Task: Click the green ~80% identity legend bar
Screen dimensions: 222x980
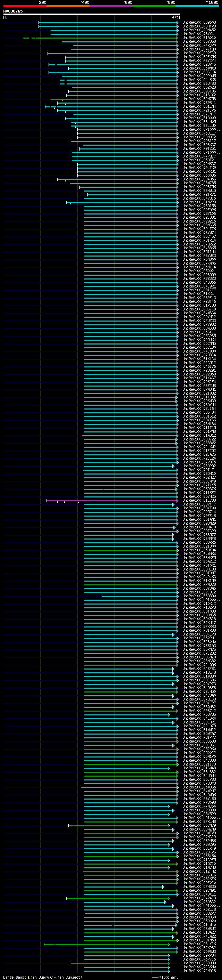Action: click(x=154, y=6)
